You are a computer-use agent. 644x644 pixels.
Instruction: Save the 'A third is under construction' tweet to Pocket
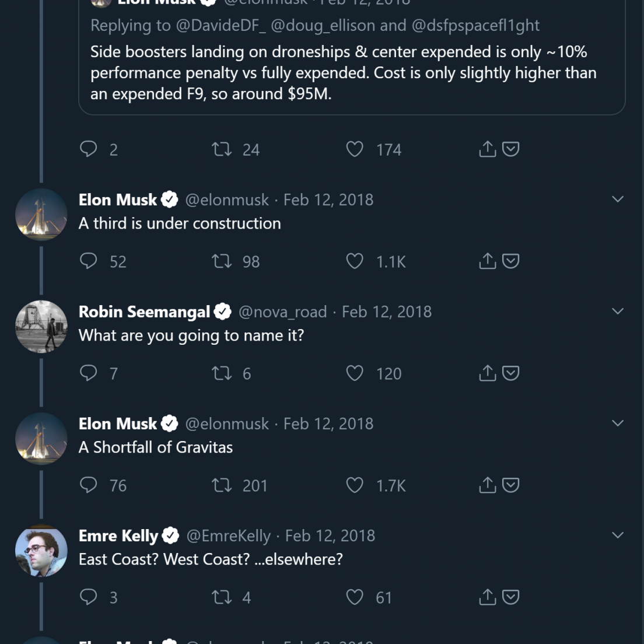tap(510, 261)
